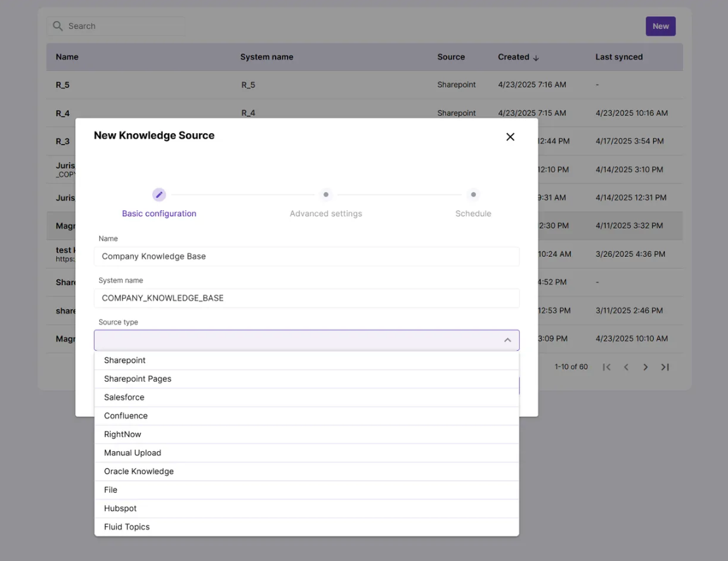
Task: Click the Name input field
Action: 307,256
